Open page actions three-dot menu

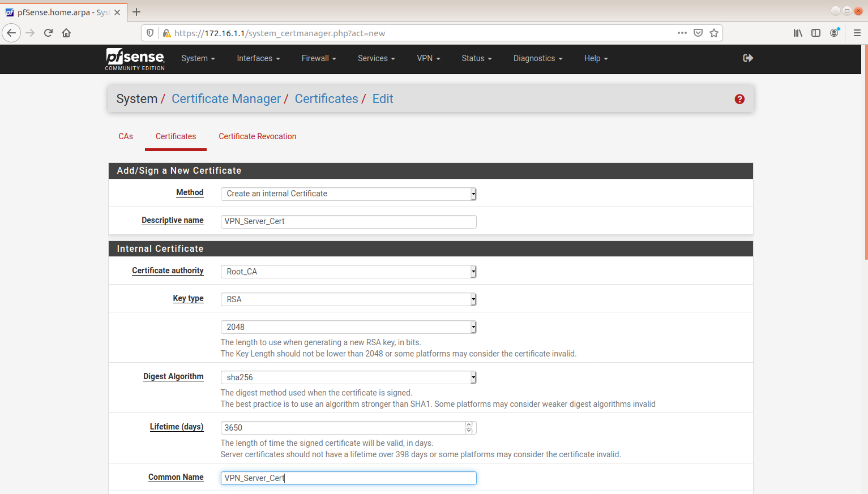(x=682, y=33)
